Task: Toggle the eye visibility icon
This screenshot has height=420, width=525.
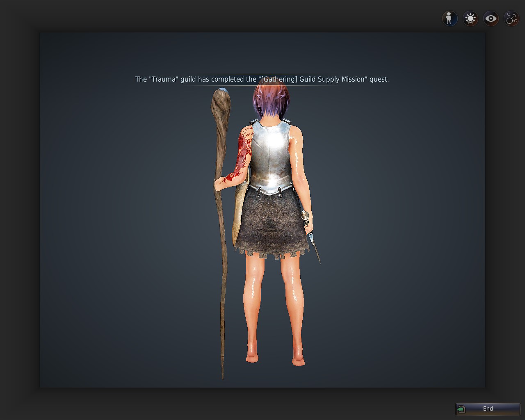Action: [x=491, y=18]
